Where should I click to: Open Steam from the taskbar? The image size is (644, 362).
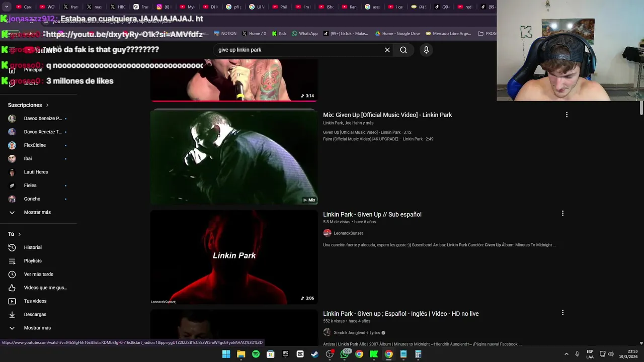(314, 354)
